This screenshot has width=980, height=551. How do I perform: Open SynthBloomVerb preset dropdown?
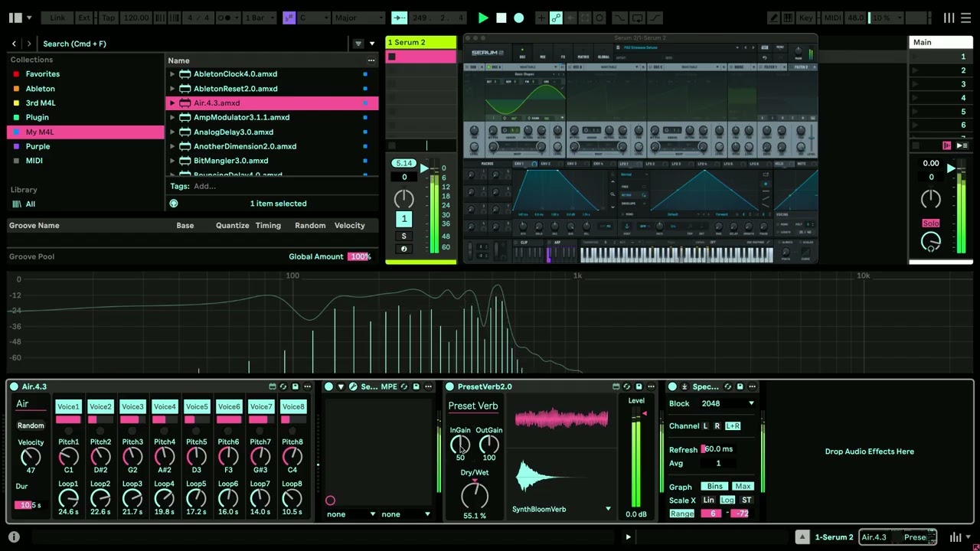tap(561, 509)
